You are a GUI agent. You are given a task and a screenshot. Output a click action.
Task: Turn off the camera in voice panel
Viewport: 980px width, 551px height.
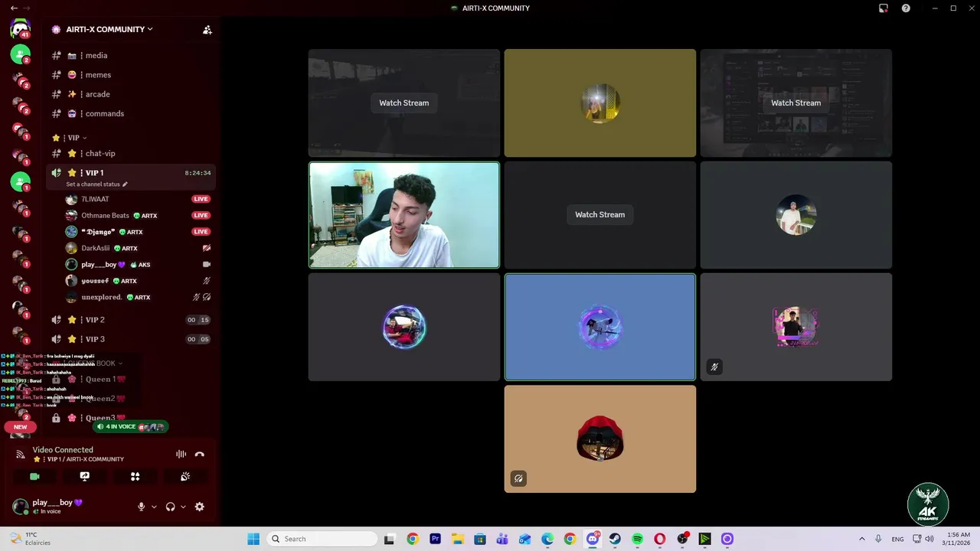pyautogui.click(x=34, y=476)
